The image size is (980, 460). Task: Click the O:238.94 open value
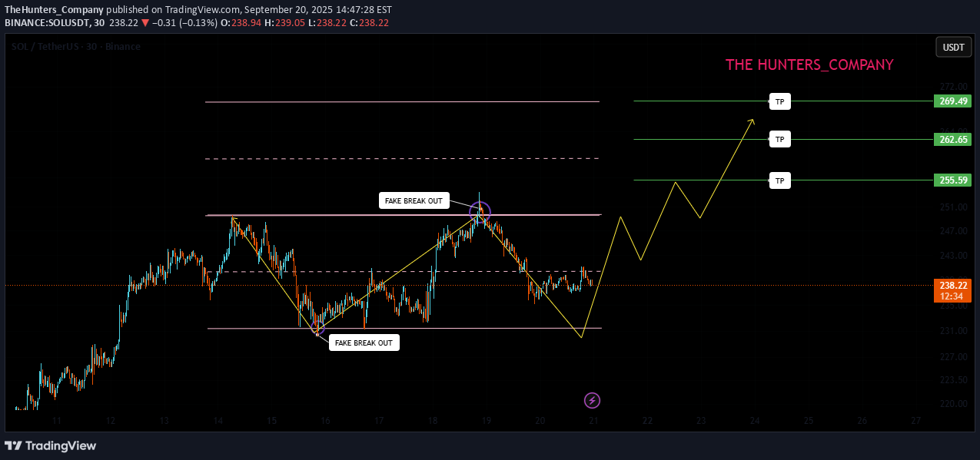pos(241,23)
